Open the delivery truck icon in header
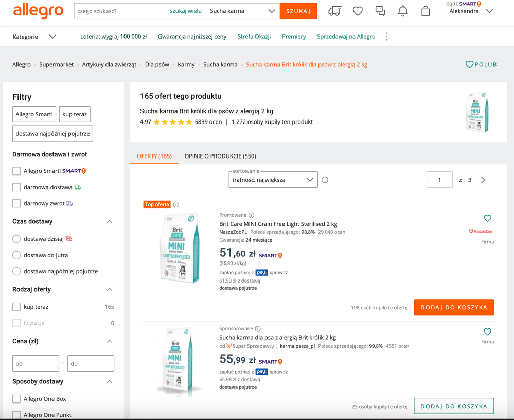Viewport: 514px width, 420px height. 334,11
